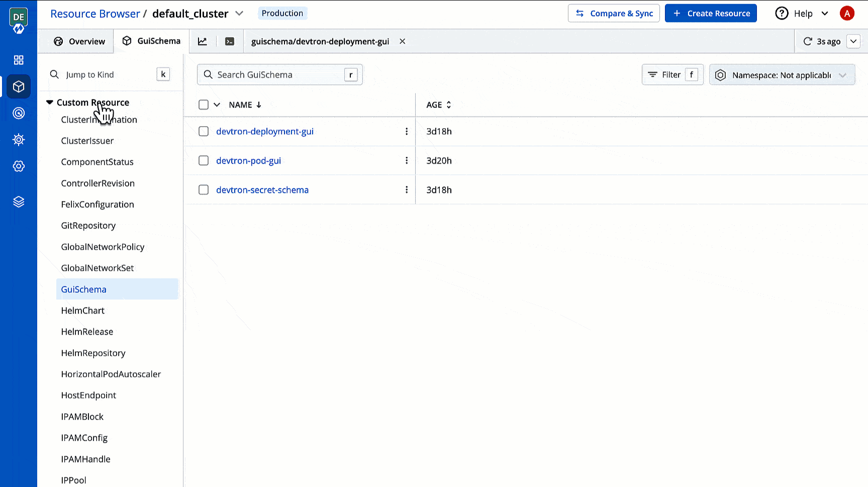
Task: Open the Applications grid icon in sidebar
Action: pyautogui.click(x=19, y=60)
